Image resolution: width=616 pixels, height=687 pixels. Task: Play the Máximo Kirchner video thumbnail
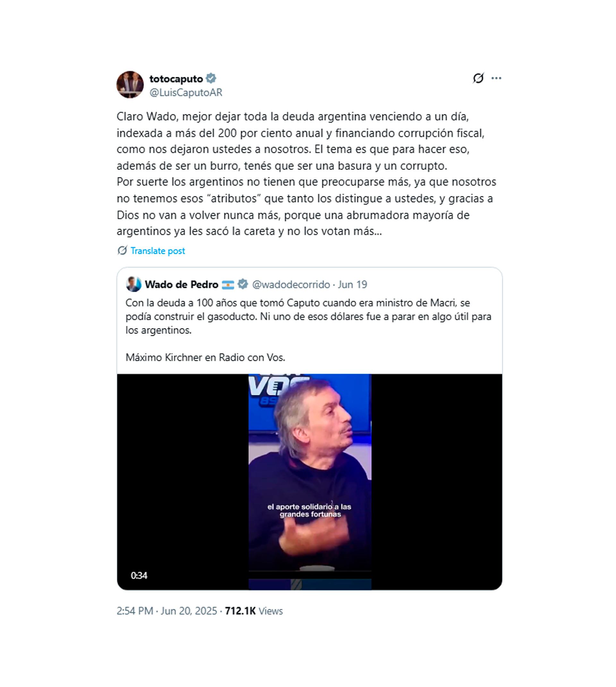click(310, 482)
